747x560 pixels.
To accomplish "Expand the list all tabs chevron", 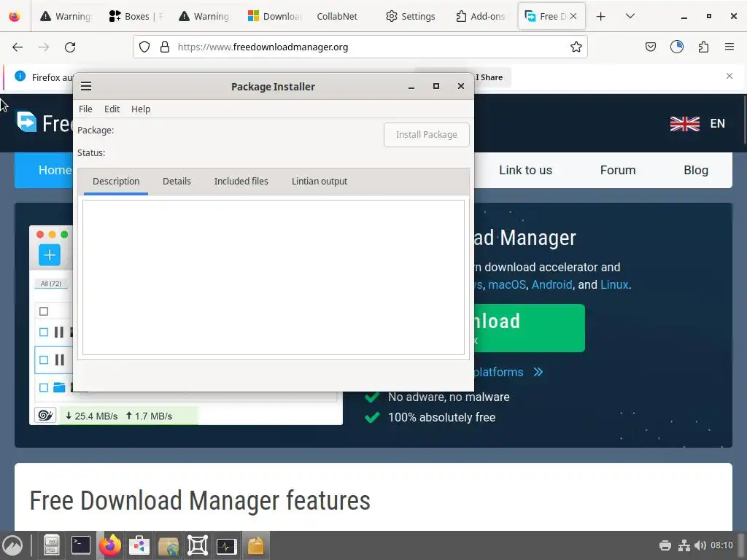I will click(630, 16).
